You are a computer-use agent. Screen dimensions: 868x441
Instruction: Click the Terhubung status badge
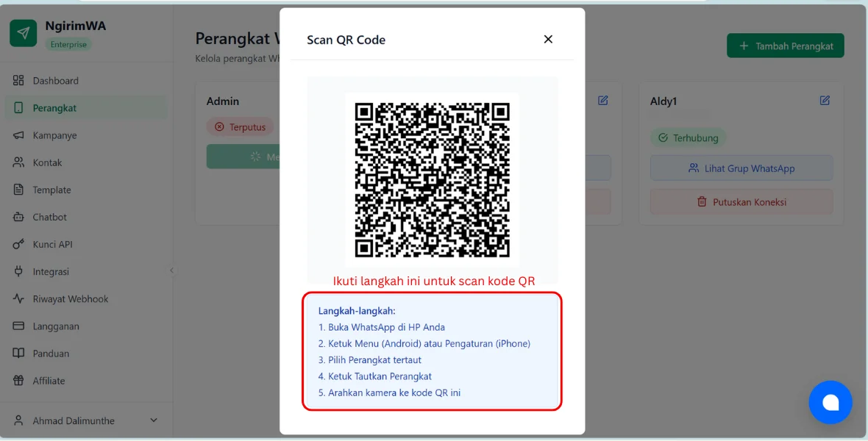688,137
